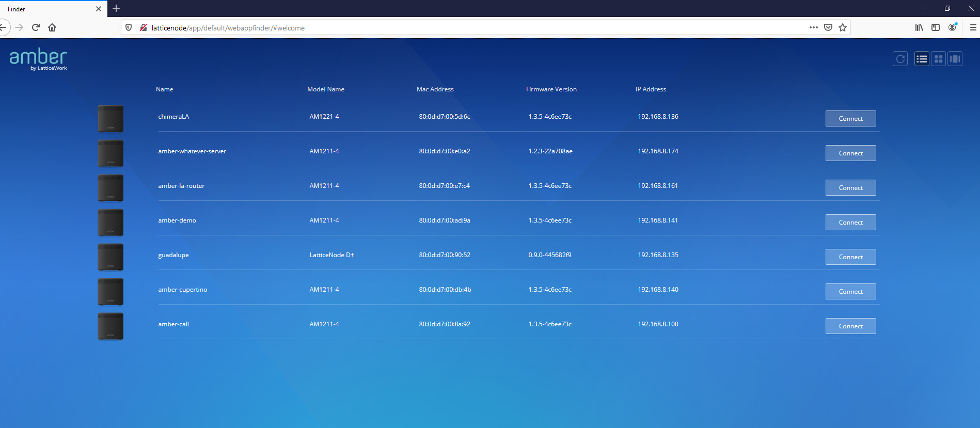
Task: Select the amber-cali name text
Action: tap(173, 324)
